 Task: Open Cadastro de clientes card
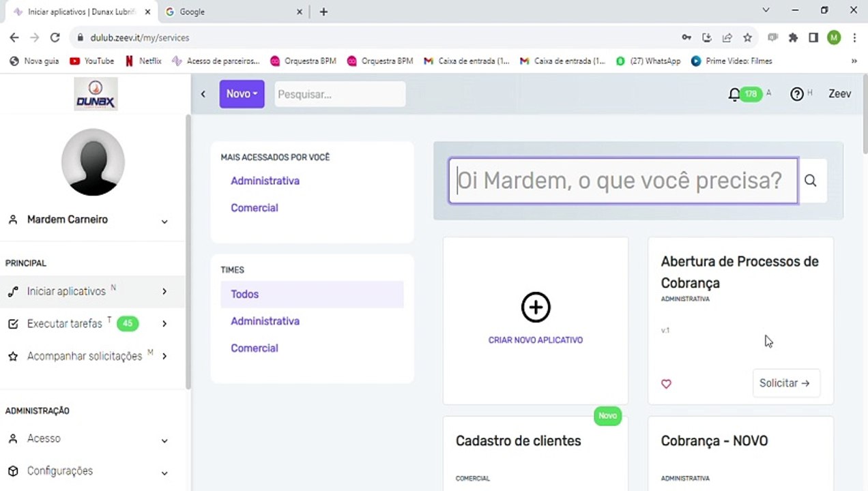pos(536,453)
